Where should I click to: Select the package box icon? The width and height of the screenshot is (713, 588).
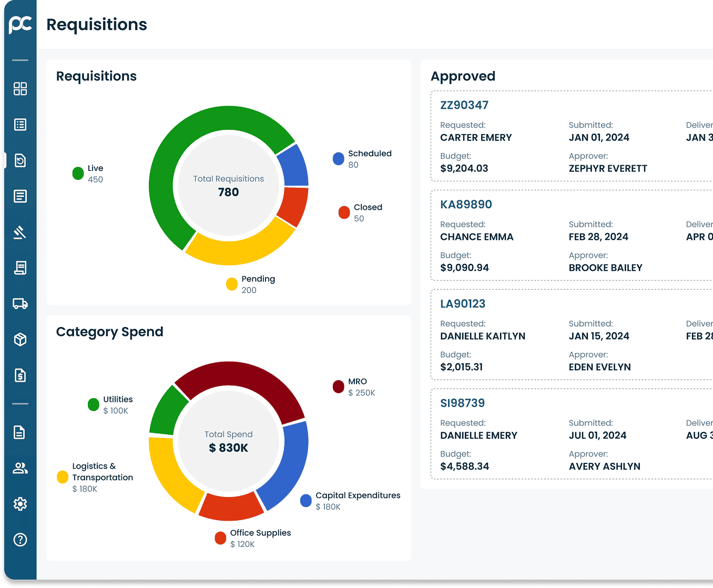tap(20, 340)
